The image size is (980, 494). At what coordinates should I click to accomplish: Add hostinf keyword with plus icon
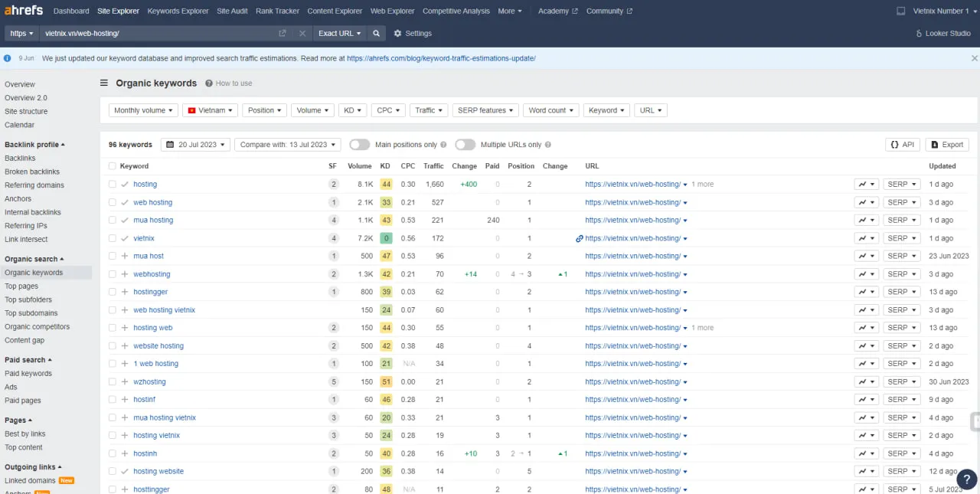(x=125, y=399)
